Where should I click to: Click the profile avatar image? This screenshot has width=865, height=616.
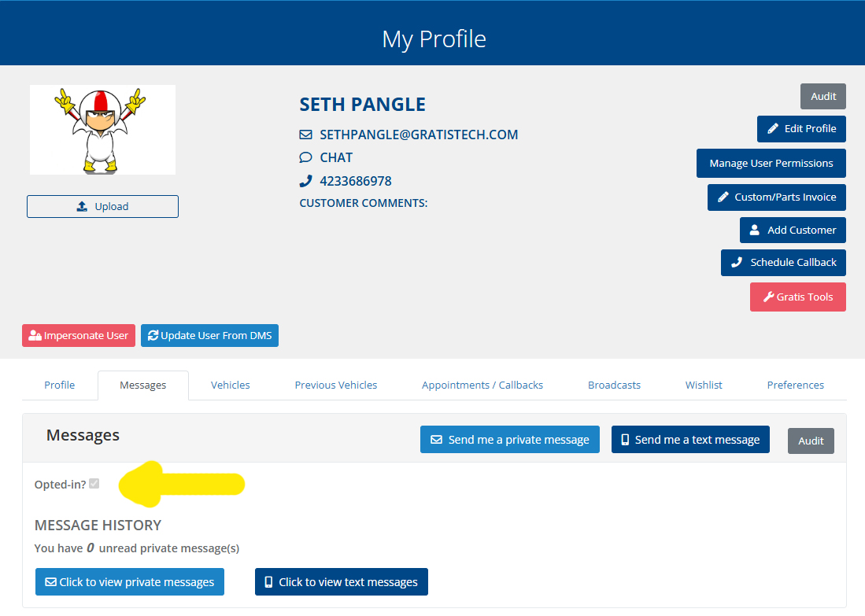coord(102,130)
